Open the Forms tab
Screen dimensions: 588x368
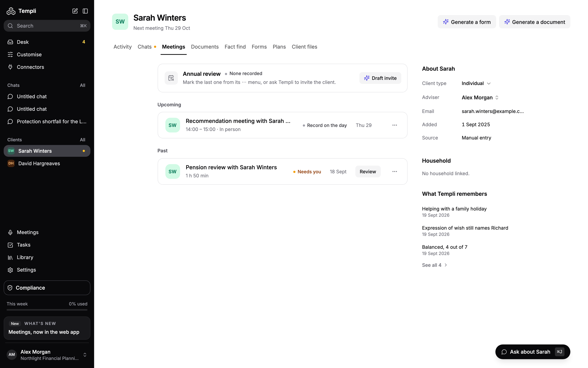259,47
